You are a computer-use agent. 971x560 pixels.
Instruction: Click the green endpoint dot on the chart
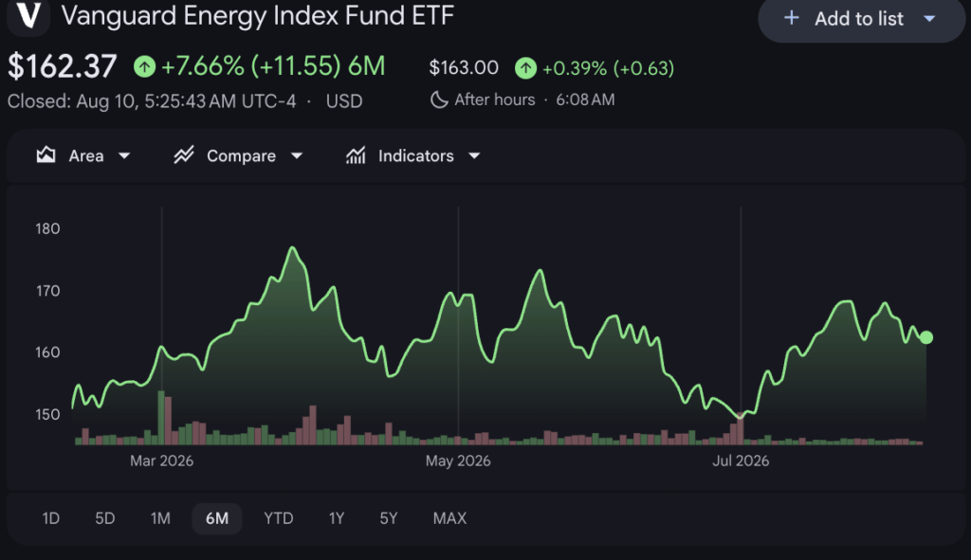point(925,337)
